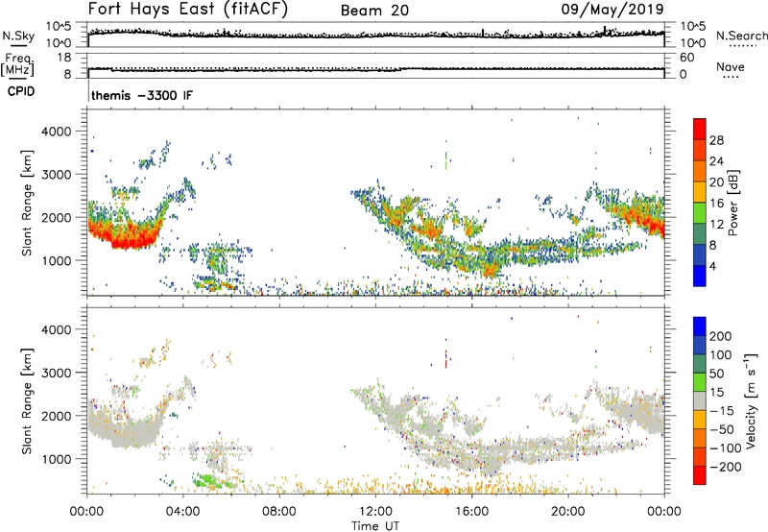
Task: Click the '12:00' time tick label
Action: coord(375,512)
